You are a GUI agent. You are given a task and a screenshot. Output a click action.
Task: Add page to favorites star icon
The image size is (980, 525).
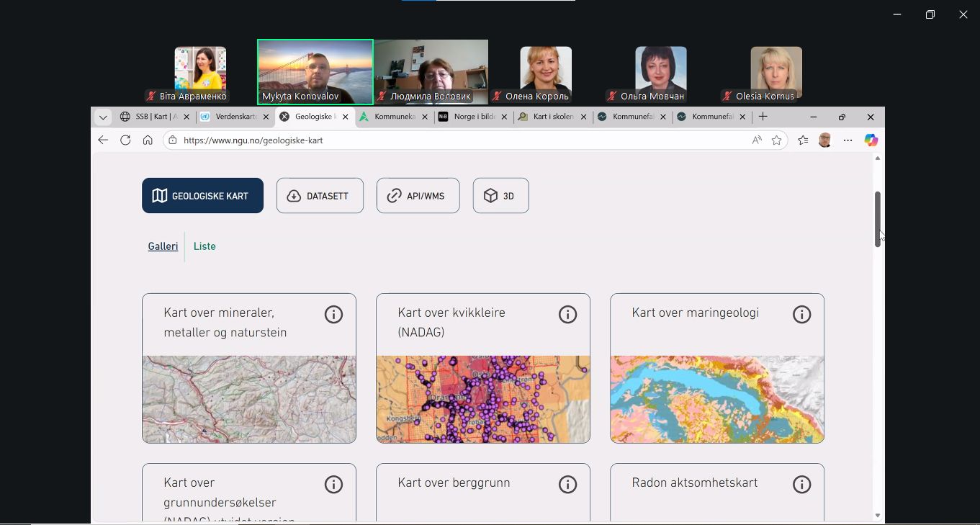tap(776, 140)
